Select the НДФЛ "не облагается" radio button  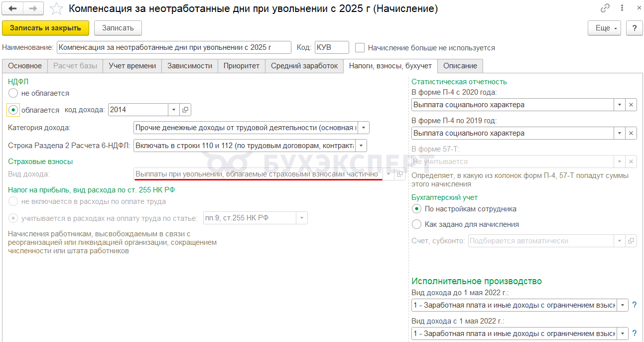click(13, 93)
